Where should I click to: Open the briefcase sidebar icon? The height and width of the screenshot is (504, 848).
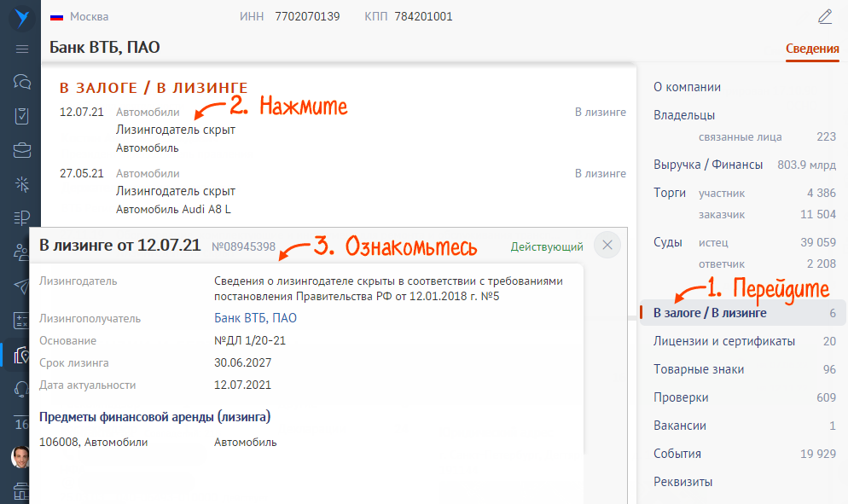pos(22,150)
